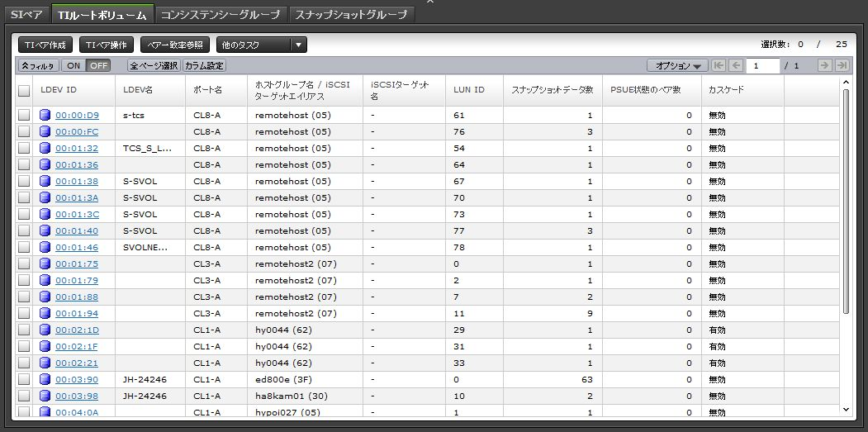This screenshot has width=868, height=432.
Task: Click the TIペア操作 button
Action: point(107,45)
